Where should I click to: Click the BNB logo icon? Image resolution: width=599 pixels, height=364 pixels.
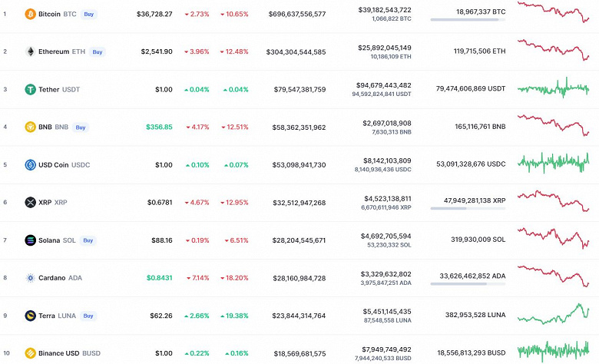30,127
